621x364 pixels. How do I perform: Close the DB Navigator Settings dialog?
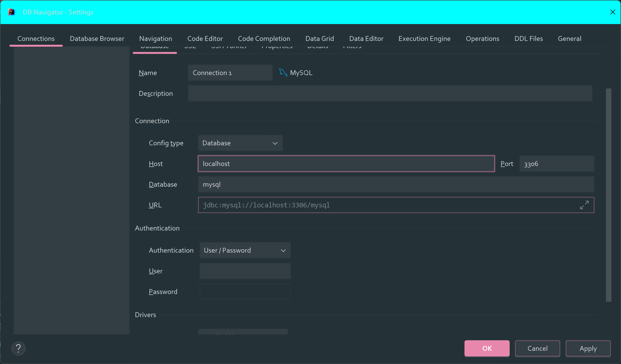click(612, 12)
